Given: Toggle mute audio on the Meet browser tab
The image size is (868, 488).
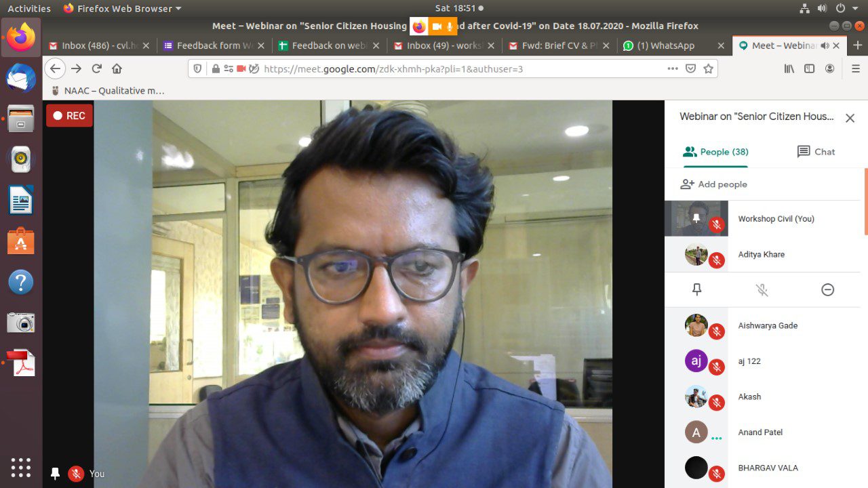Looking at the screenshot, I should pyautogui.click(x=825, y=45).
